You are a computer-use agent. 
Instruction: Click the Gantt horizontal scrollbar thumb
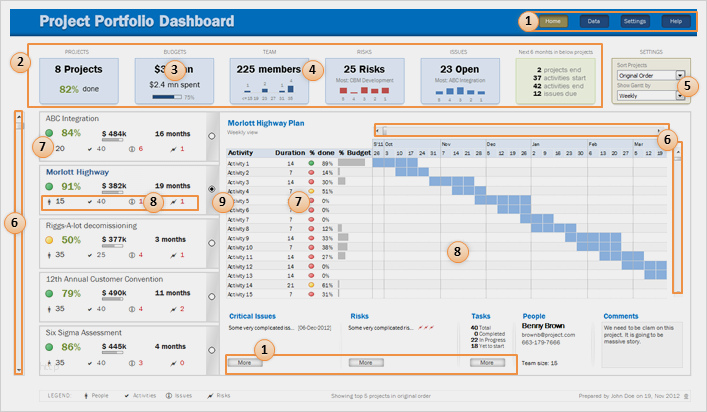(x=384, y=129)
